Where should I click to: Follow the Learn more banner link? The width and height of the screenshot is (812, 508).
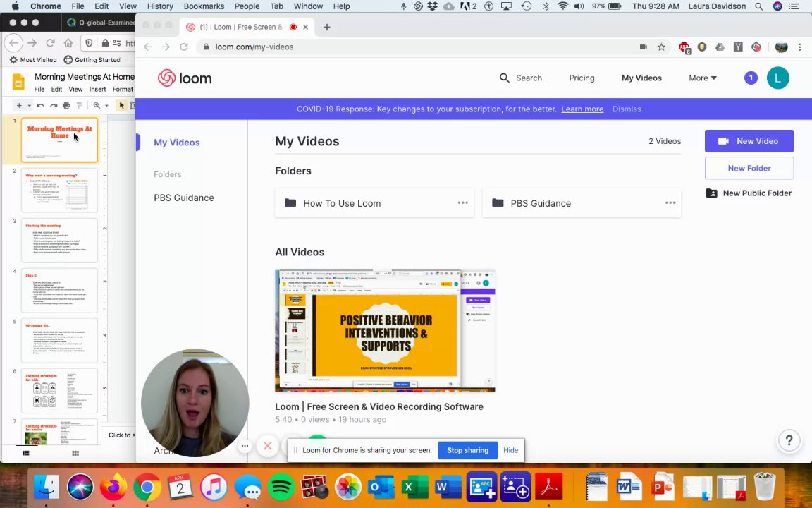pyautogui.click(x=582, y=109)
